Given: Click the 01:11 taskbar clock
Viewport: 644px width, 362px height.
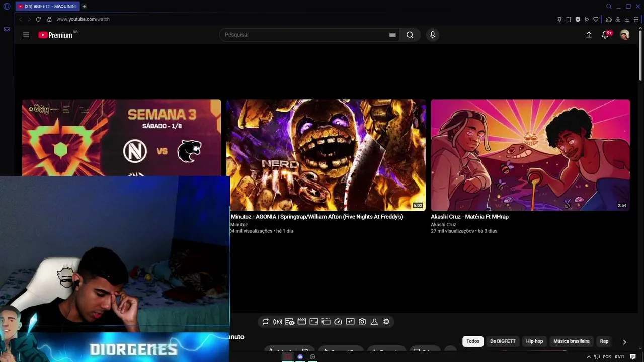Looking at the screenshot, I should click(x=619, y=357).
